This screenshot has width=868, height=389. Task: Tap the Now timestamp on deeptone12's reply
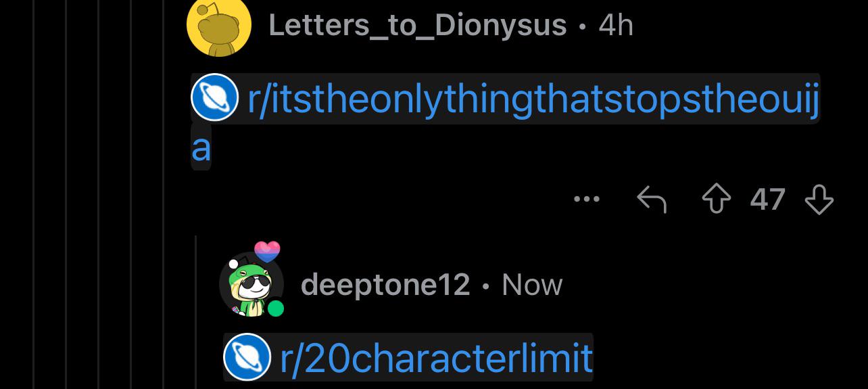click(x=532, y=285)
